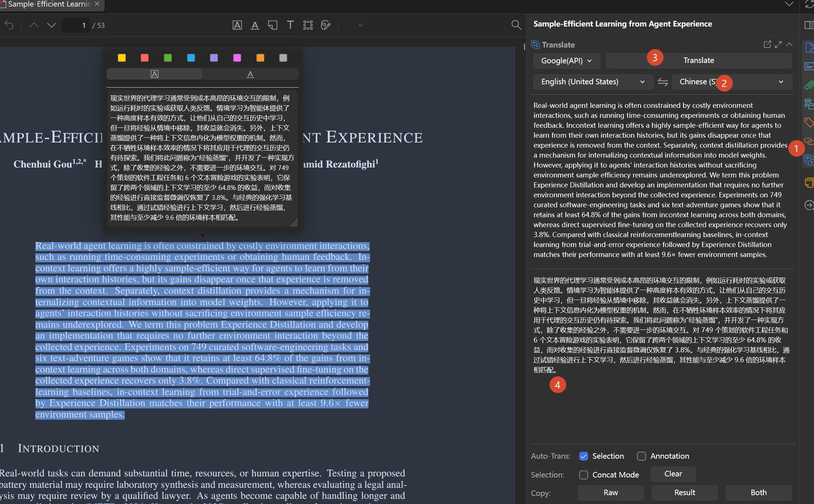
Task: Open Translate section from side navigation
Action: point(809,160)
